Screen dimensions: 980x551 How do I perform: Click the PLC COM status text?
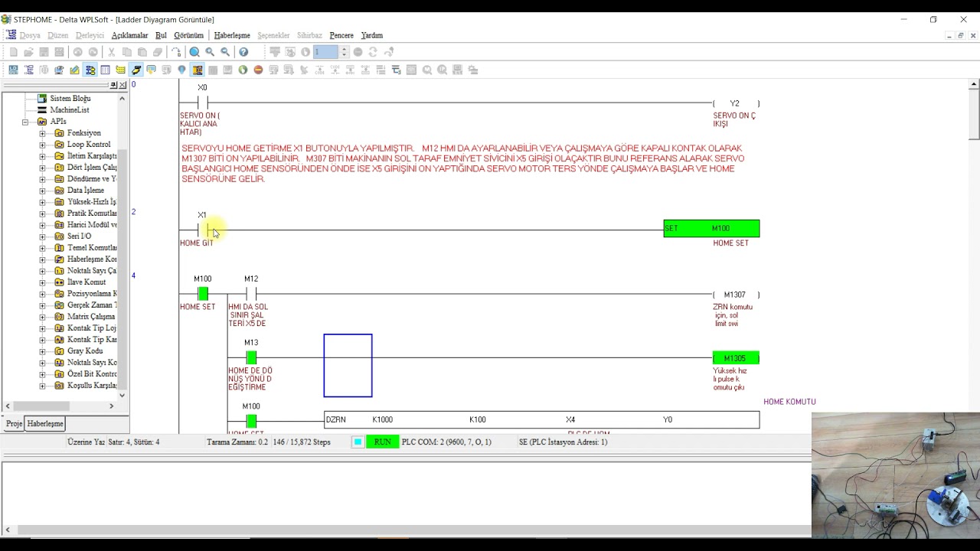[446, 442]
